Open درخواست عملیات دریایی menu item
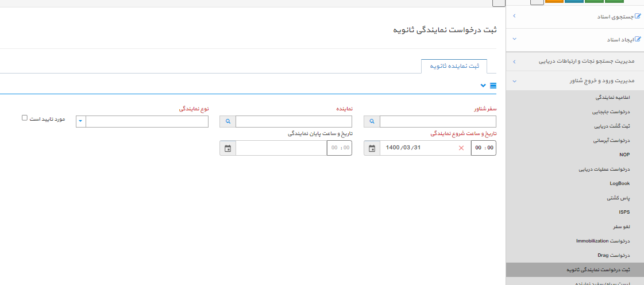The height and width of the screenshot is (285, 644). pyautogui.click(x=604, y=169)
